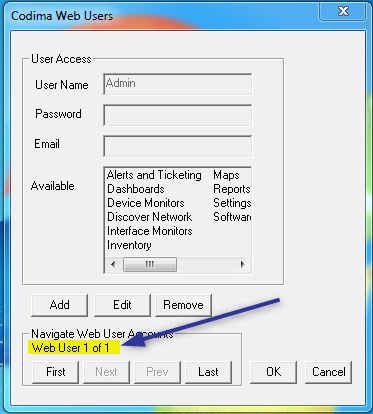Click the list scrollbar left arrow
This screenshot has height=414, width=373.
113,265
